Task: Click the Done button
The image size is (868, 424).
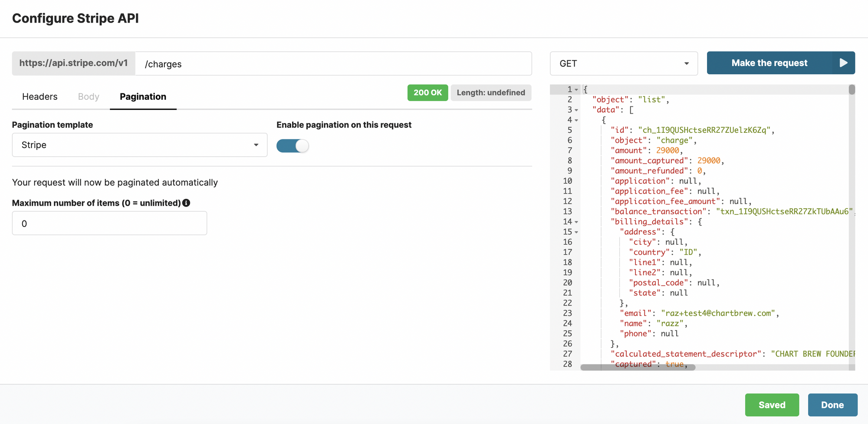Action: pyautogui.click(x=832, y=405)
